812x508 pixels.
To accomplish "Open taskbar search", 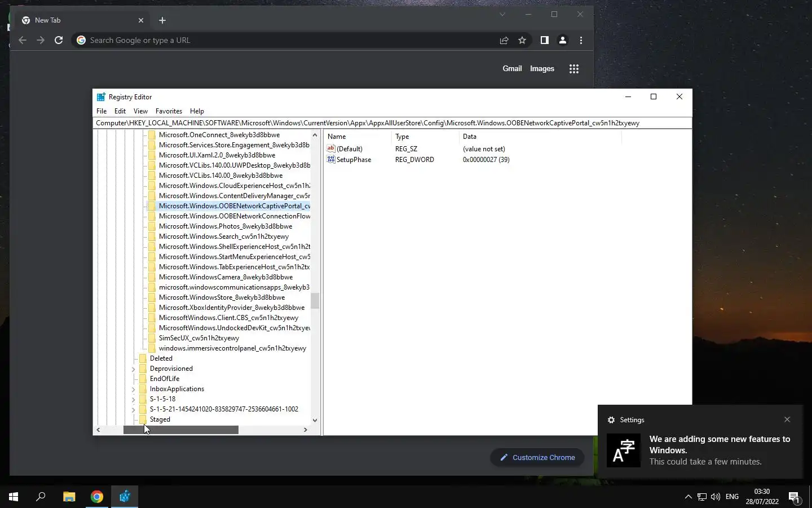I will (x=41, y=497).
